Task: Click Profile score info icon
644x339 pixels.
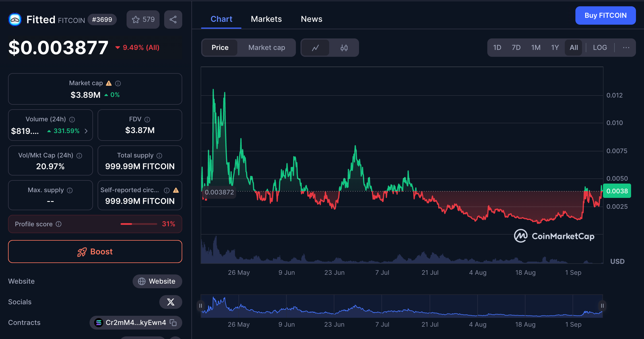Action: click(59, 224)
